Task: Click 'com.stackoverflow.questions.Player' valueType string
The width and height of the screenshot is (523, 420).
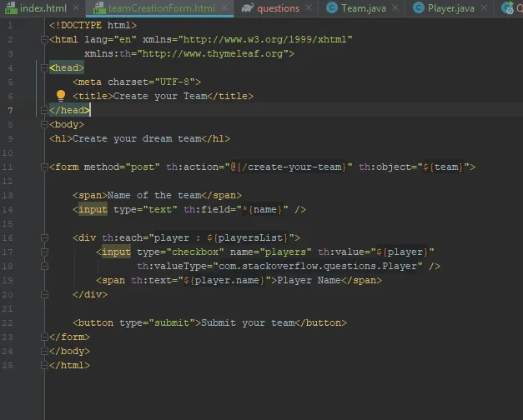Action: point(318,267)
